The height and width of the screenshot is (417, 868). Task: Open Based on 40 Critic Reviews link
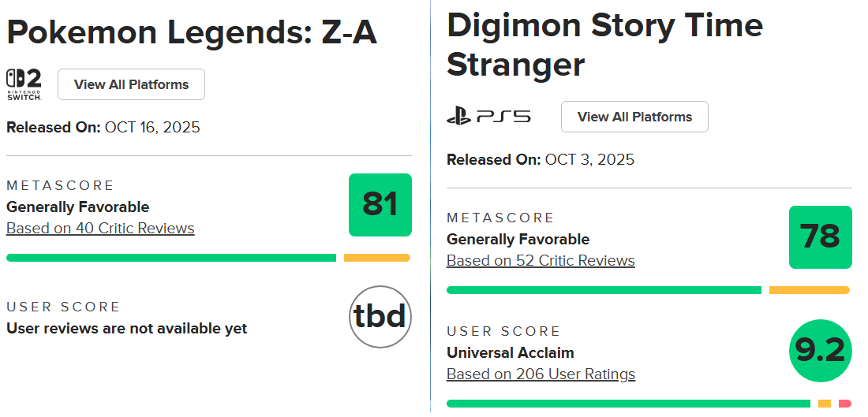[x=100, y=229]
